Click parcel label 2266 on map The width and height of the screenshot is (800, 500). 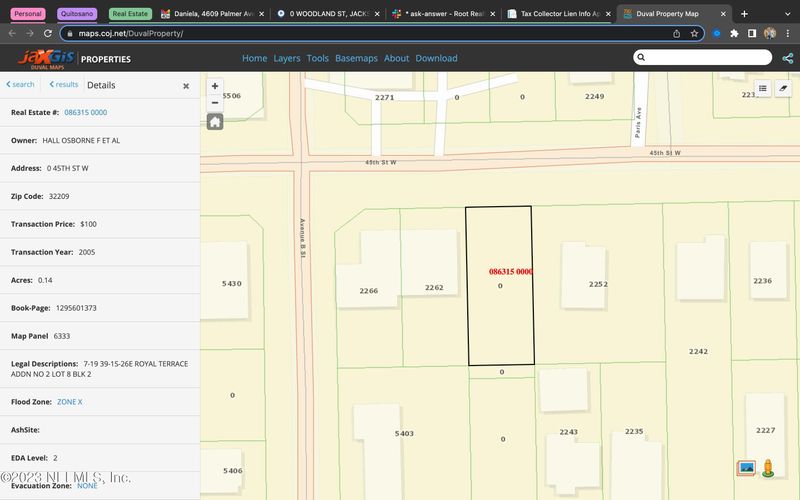368,291
